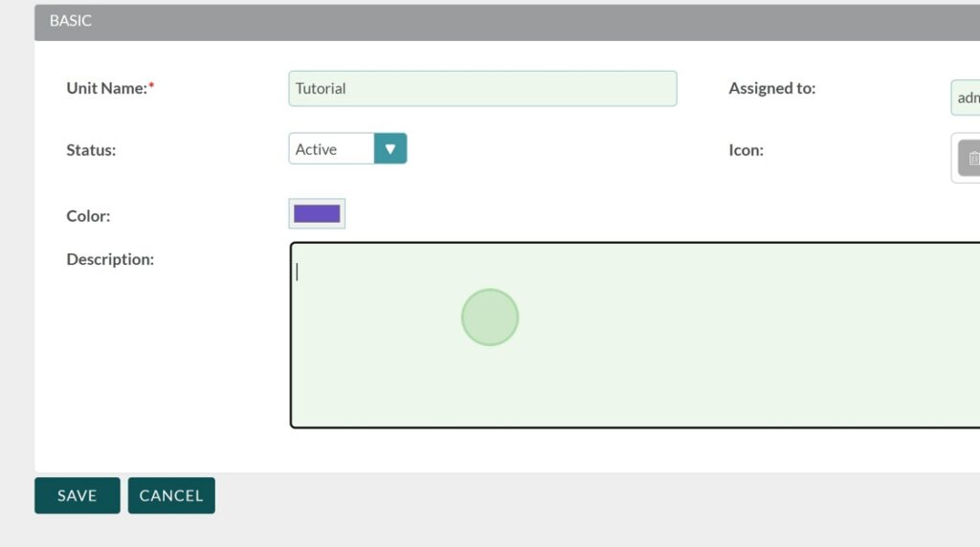980x547 pixels.
Task: Click the Color label text
Action: coord(88,216)
